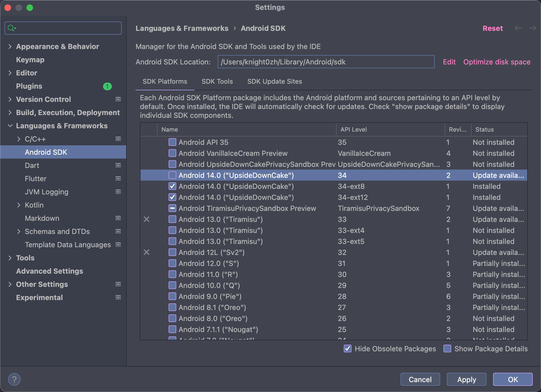The width and height of the screenshot is (541, 392).
Task: Click project-level icon next to Template Data Languages
Action: (118, 244)
